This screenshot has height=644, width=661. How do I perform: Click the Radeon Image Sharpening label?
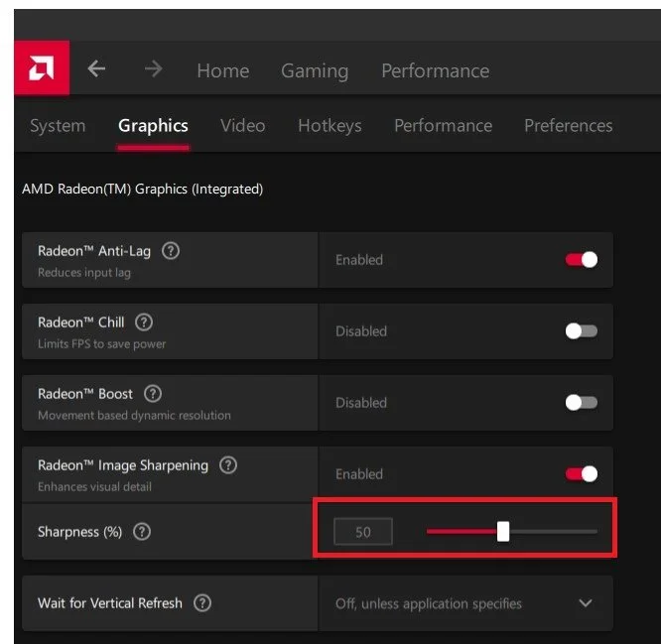(123, 465)
